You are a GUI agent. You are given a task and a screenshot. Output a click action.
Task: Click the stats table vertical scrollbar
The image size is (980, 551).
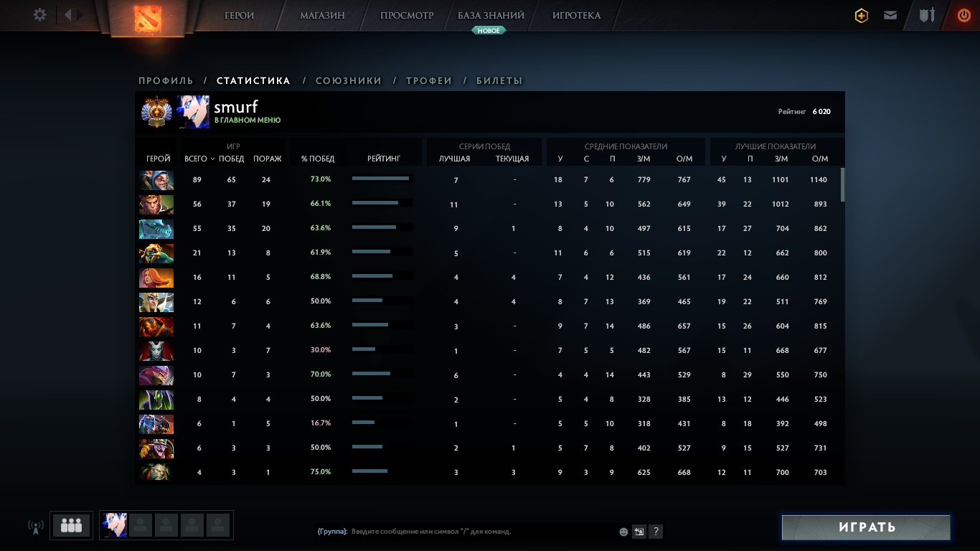(843, 185)
